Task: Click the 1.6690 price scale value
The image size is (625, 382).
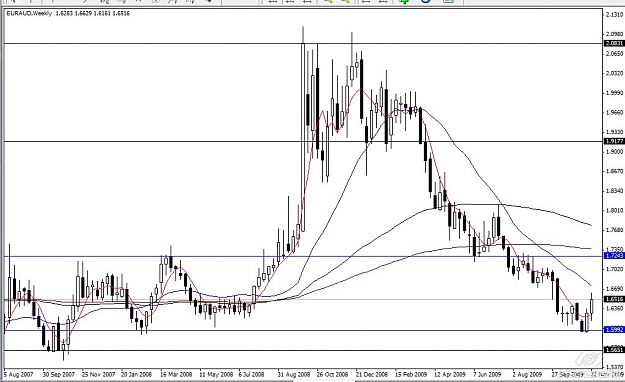Action: [x=614, y=289]
